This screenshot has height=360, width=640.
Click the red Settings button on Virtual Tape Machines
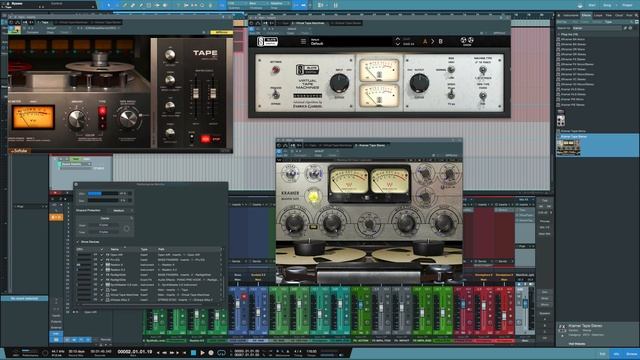276,70
